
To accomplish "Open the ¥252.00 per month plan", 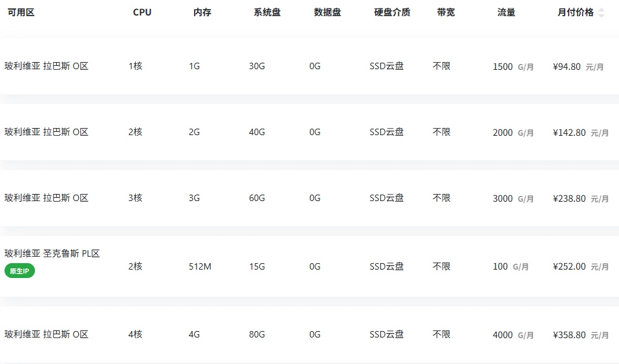I will coord(570,266).
